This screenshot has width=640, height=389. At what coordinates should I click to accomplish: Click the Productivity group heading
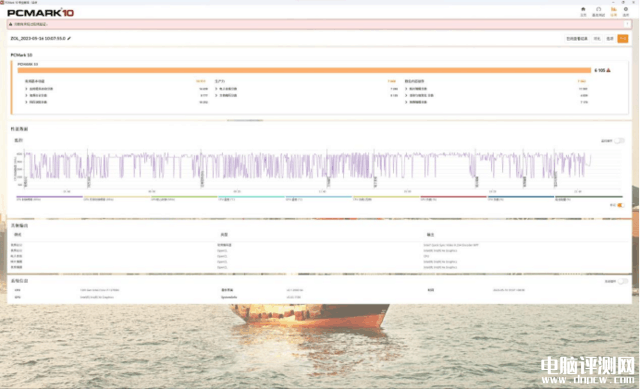(x=220, y=81)
